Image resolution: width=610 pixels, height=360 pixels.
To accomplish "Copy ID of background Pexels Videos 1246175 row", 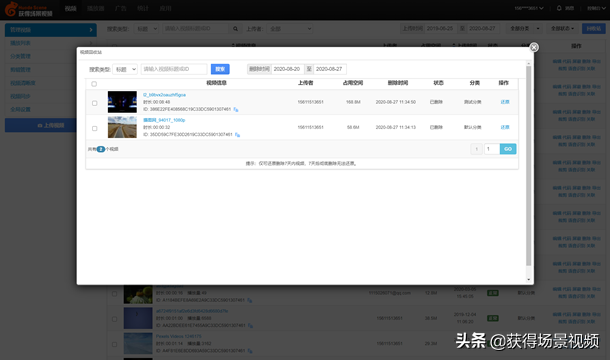I will (250, 351).
